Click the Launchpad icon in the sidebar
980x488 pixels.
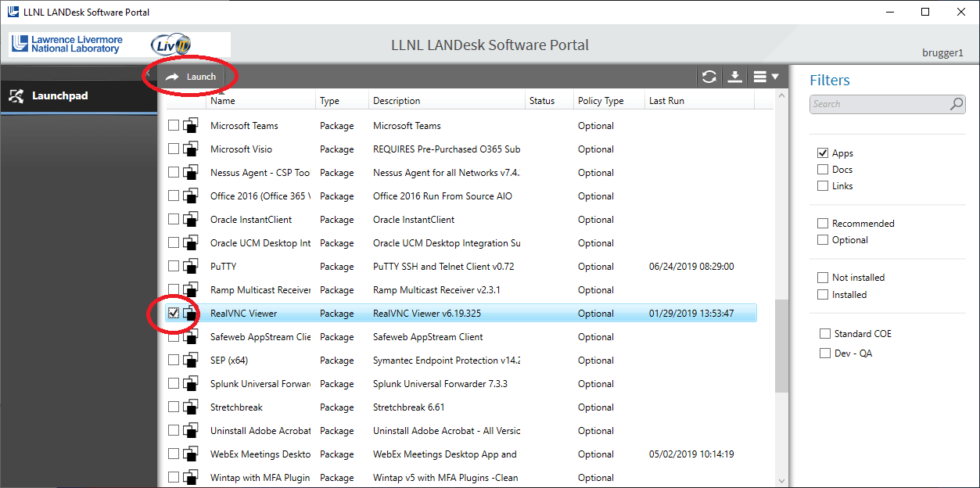pos(16,95)
